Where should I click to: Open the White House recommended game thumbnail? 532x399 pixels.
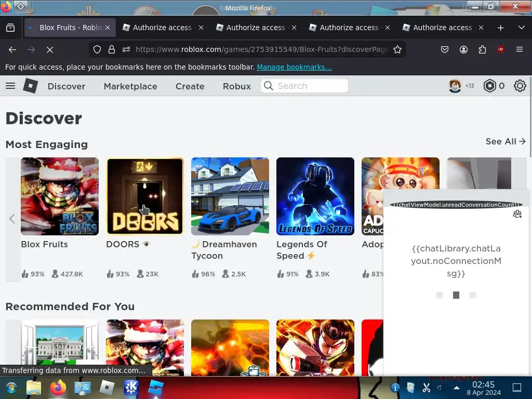[x=60, y=348]
